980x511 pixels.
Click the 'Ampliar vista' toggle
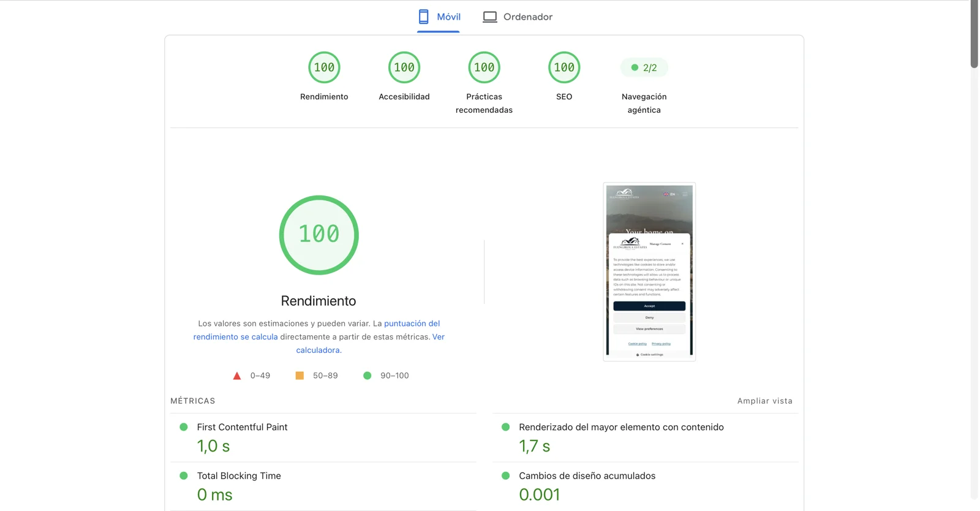point(765,401)
